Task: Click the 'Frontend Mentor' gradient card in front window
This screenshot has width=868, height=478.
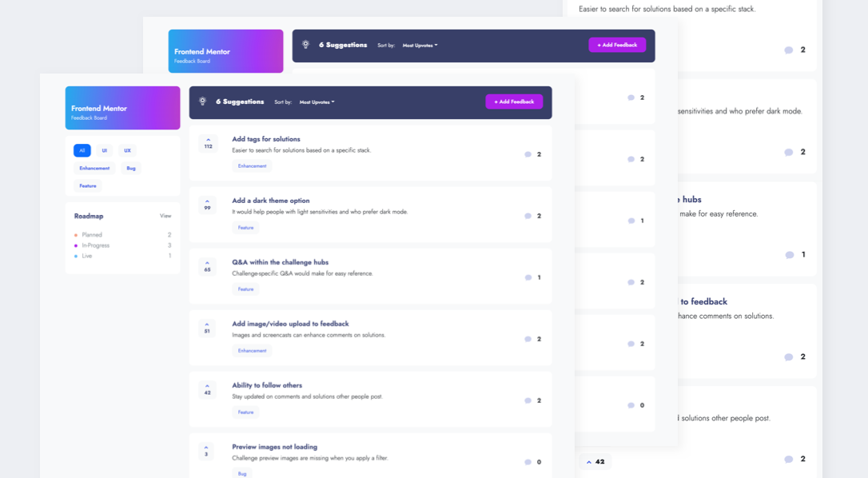Action: [122, 108]
